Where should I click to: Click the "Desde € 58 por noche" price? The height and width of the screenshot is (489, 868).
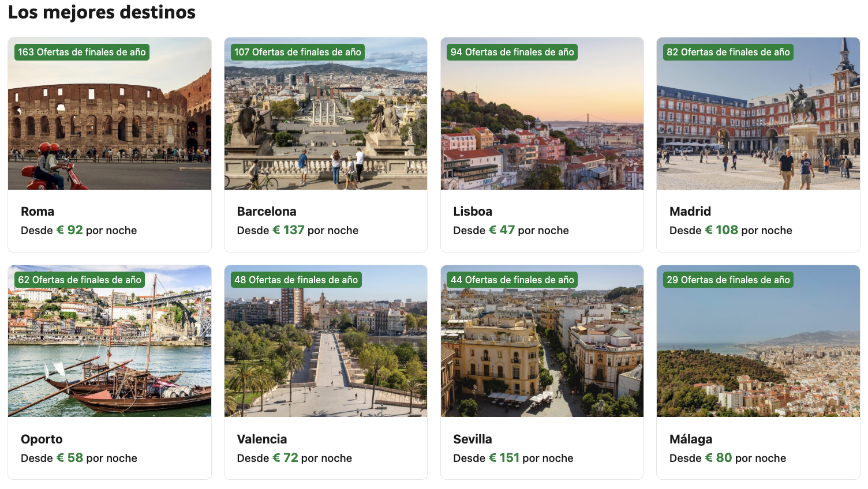[79, 458]
